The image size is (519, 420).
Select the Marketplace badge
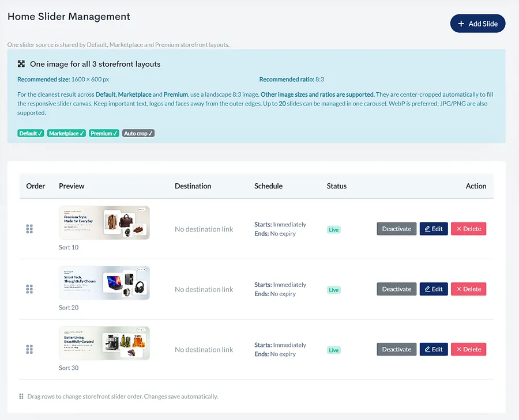(x=66, y=133)
